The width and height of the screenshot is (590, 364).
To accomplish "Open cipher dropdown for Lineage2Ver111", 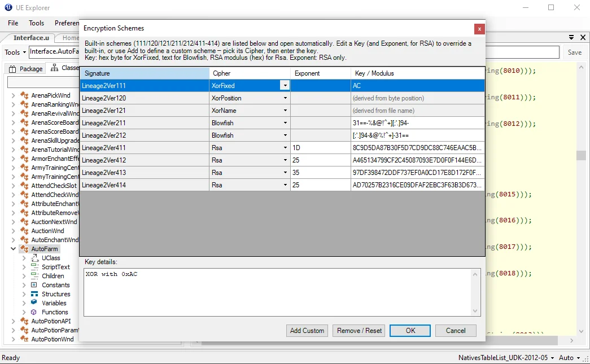I will click(285, 86).
